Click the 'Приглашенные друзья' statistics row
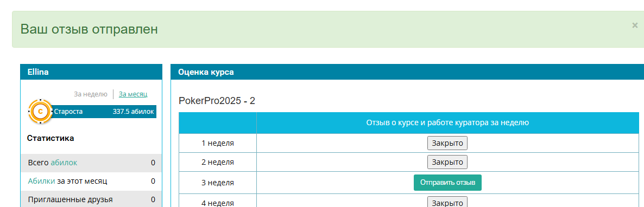The height and width of the screenshot is (207, 644). pos(91,199)
